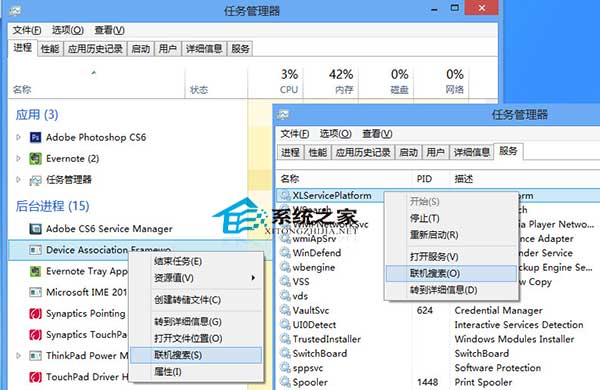Choose 打开文件位置(O) in the context menu
Viewport: 600px width, 390px height.
pos(197,338)
